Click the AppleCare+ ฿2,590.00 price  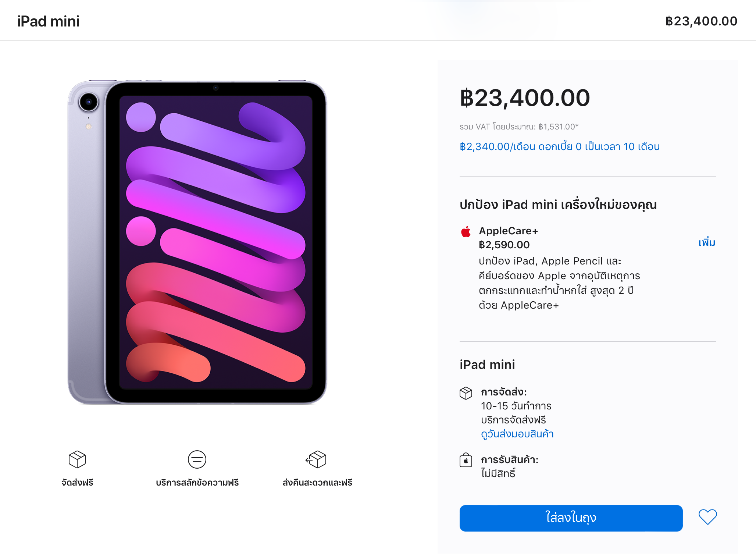tap(504, 245)
